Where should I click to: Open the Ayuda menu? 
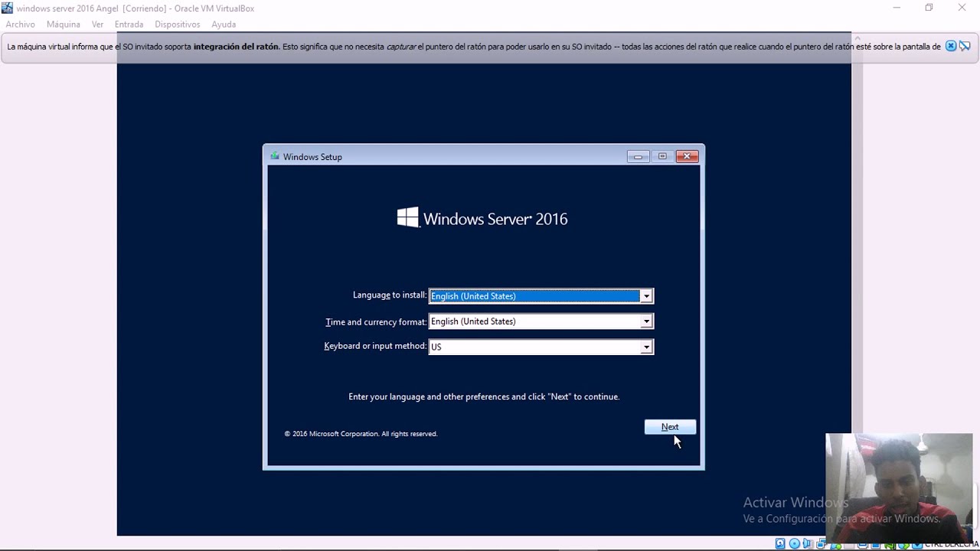click(224, 24)
